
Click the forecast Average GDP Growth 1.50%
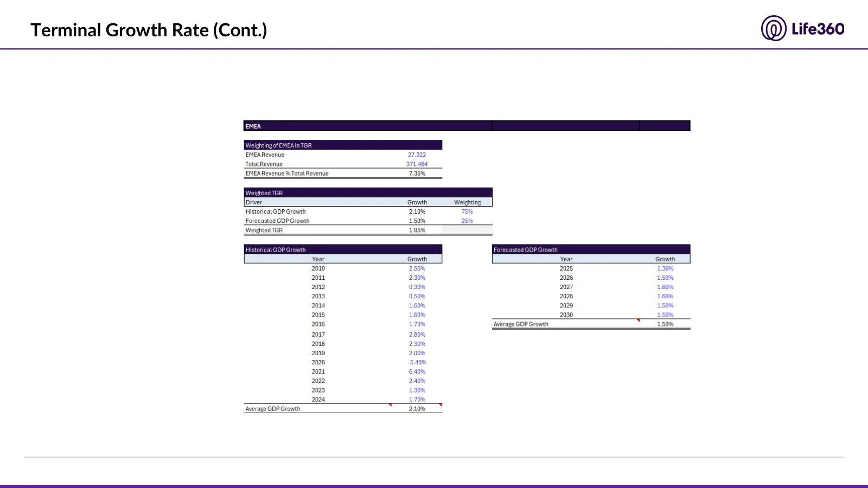click(x=665, y=324)
